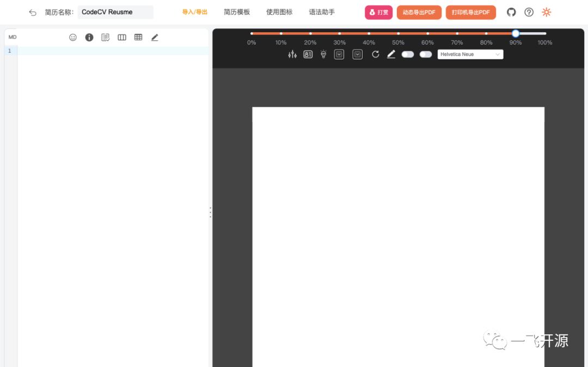The width and height of the screenshot is (588, 367).
Task: Click the pen color icon in preview toolbar
Action: point(391,54)
